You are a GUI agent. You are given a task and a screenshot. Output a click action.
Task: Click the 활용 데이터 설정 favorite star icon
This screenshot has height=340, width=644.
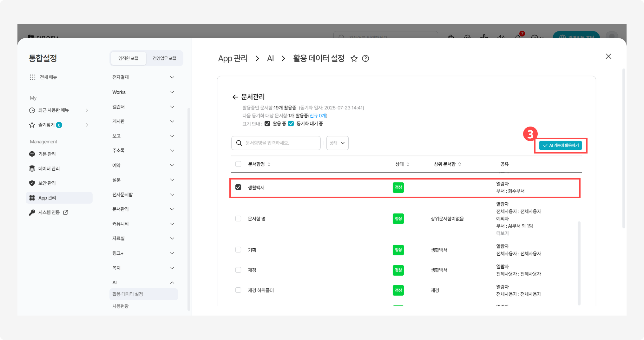[x=354, y=58]
